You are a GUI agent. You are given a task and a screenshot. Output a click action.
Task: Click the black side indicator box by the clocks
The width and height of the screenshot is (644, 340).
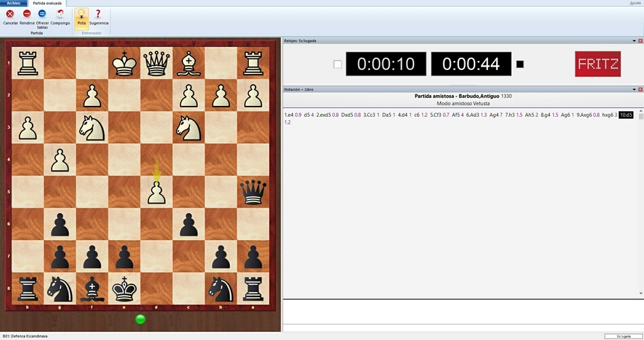tap(520, 64)
